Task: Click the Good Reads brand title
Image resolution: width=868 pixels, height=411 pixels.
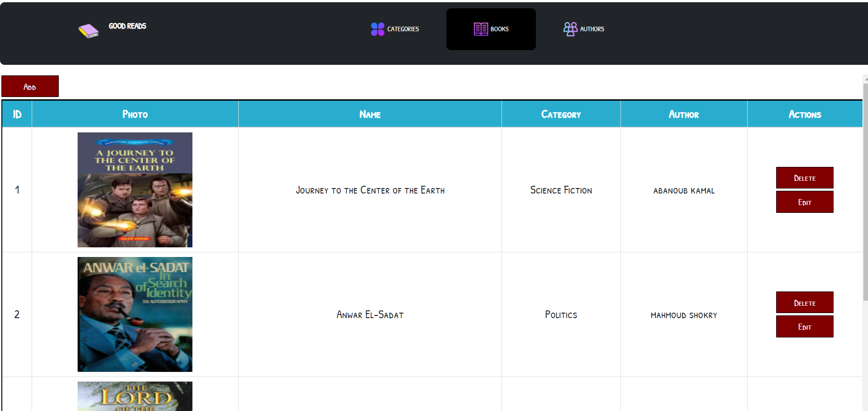Action: pos(127,26)
